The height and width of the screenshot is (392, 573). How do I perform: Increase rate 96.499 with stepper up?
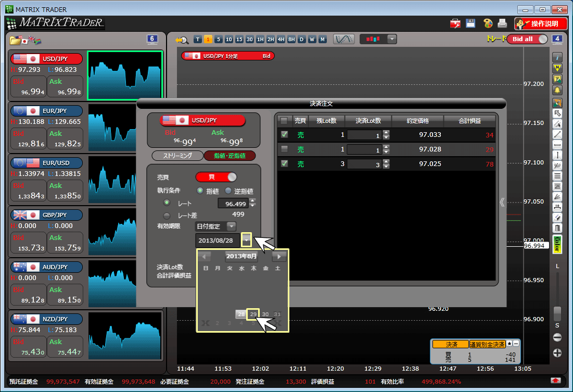(252, 200)
